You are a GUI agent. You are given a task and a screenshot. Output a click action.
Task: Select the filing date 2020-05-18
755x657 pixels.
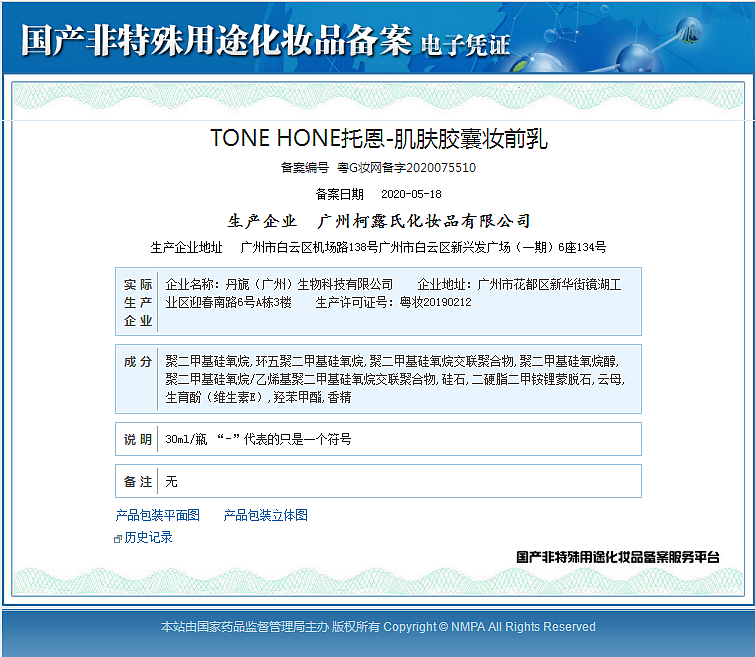pos(411,194)
